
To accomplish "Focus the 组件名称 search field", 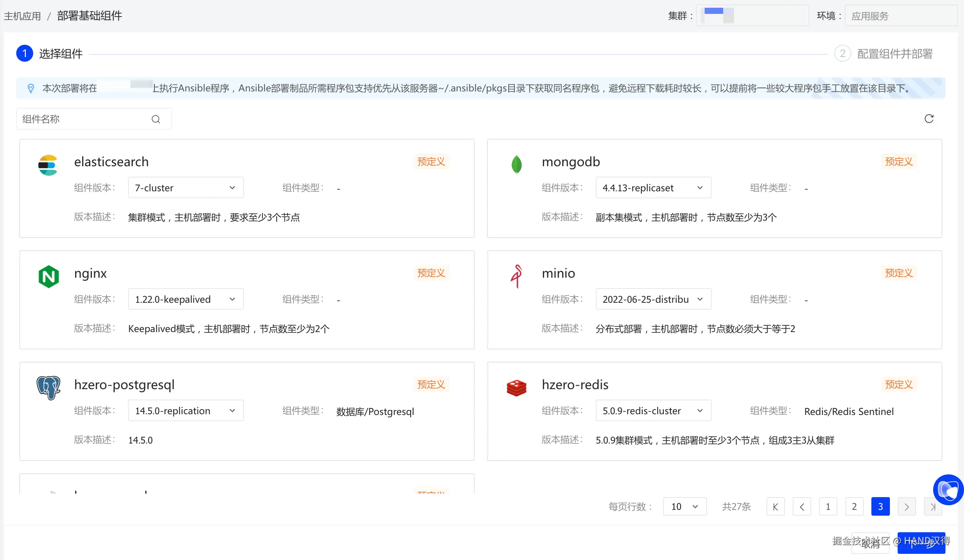I will (85, 119).
